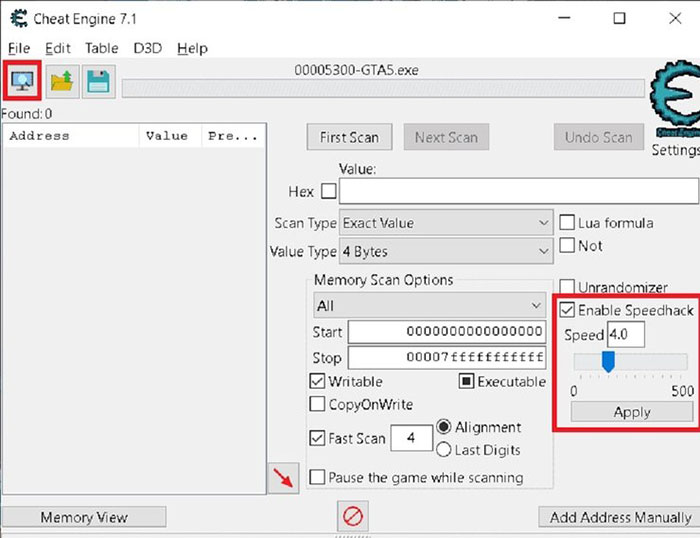Toggle the Hex checkbox
The image size is (700, 538).
pyautogui.click(x=329, y=191)
